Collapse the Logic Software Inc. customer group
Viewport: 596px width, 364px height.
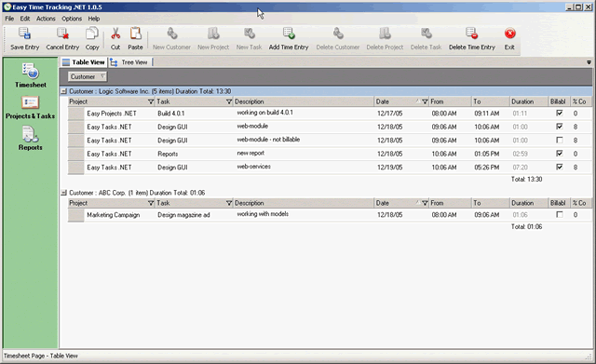point(64,91)
